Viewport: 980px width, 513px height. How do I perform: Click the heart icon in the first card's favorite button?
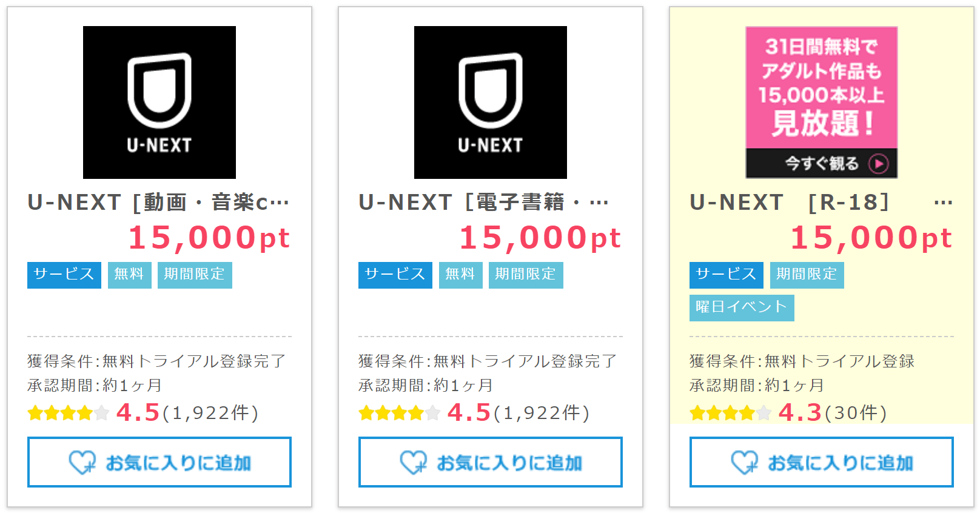[82, 463]
